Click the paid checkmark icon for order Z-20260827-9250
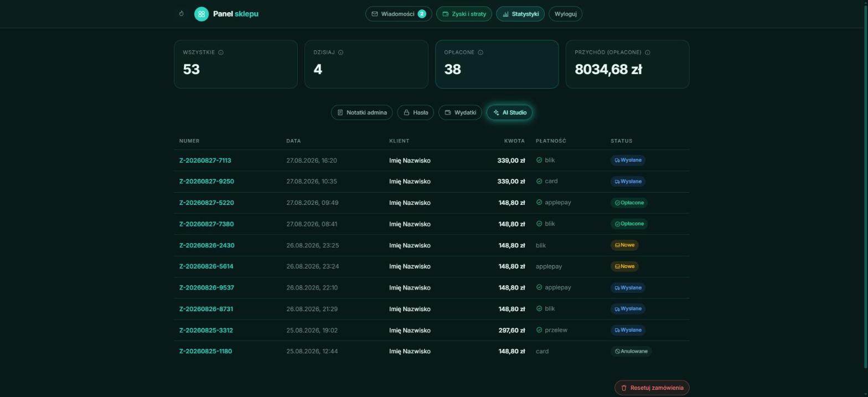 coord(539,181)
